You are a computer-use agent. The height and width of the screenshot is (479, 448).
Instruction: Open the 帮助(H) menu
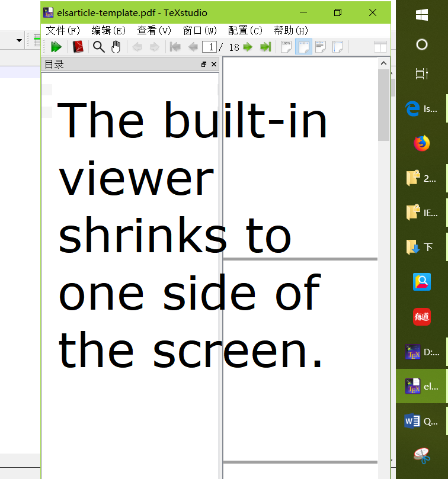click(x=291, y=31)
